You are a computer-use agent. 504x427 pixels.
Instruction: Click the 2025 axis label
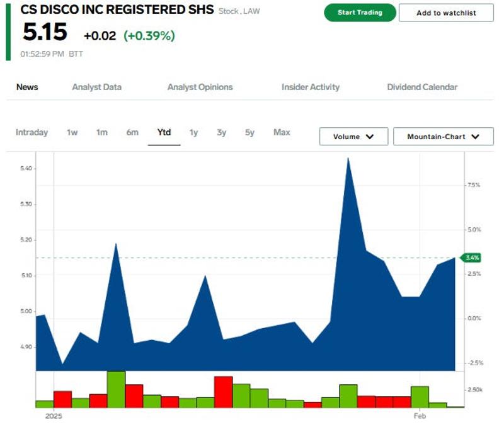click(x=54, y=416)
